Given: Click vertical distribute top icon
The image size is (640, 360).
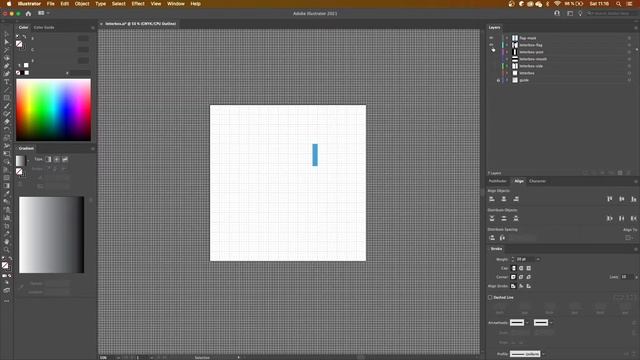Looking at the screenshot, I should (x=492, y=218).
